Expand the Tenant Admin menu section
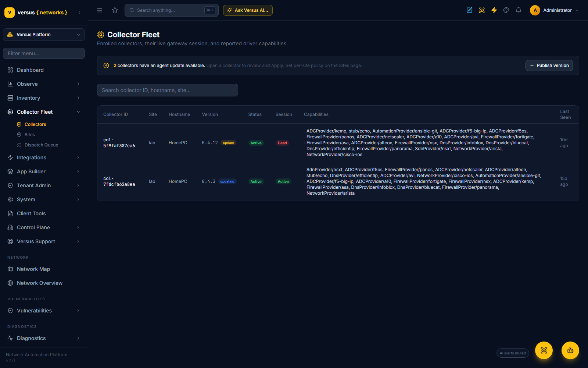 point(44,185)
